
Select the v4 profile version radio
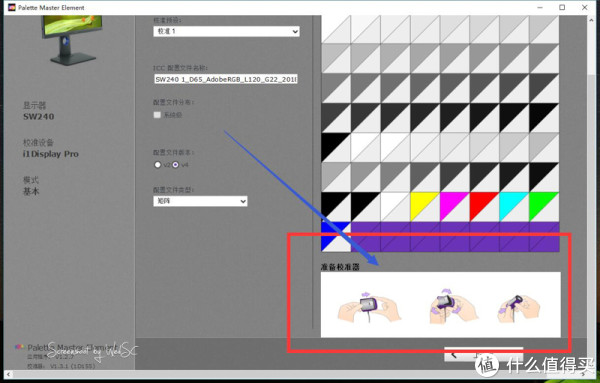[x=175, y=165]
